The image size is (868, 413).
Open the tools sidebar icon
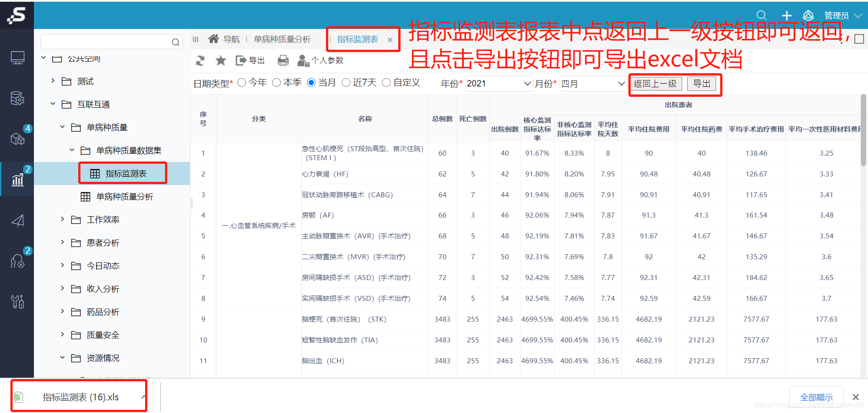[17, 301]
